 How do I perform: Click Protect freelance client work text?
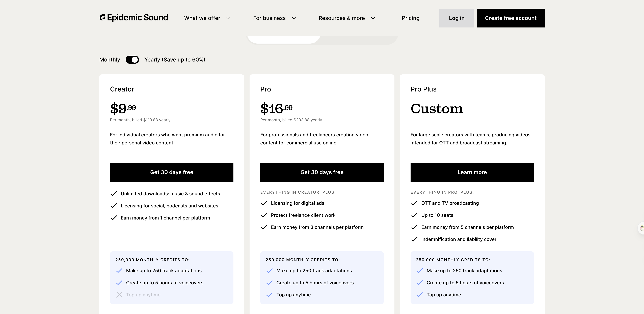tap(303, 215)
